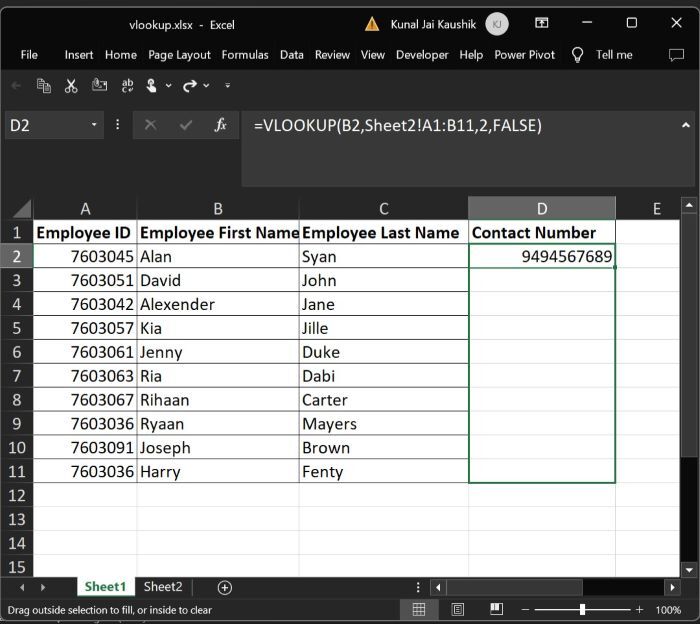Click the Enter checkmark in formula bar

coord(185,125)
